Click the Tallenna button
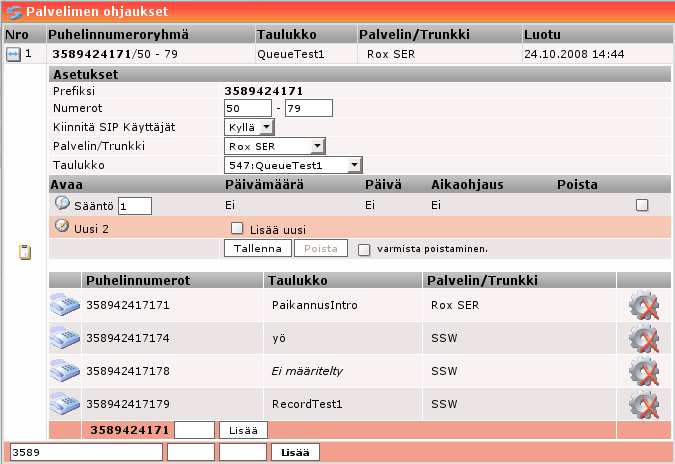 [258, 248]
